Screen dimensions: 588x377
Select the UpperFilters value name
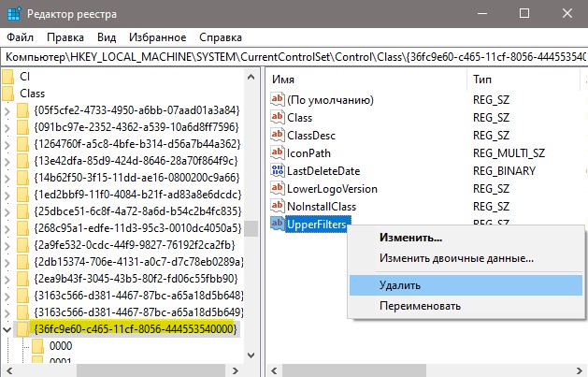tap(317, 225)
